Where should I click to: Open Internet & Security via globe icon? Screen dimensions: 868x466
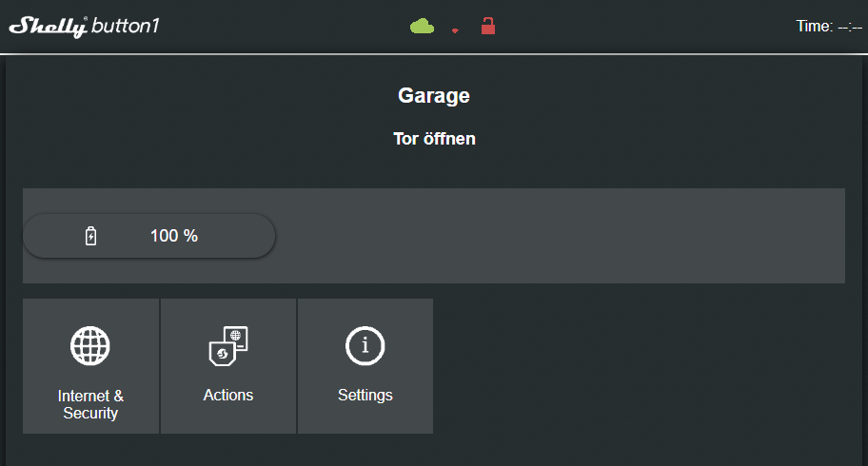pyautogui.click(x=90, y=345)
